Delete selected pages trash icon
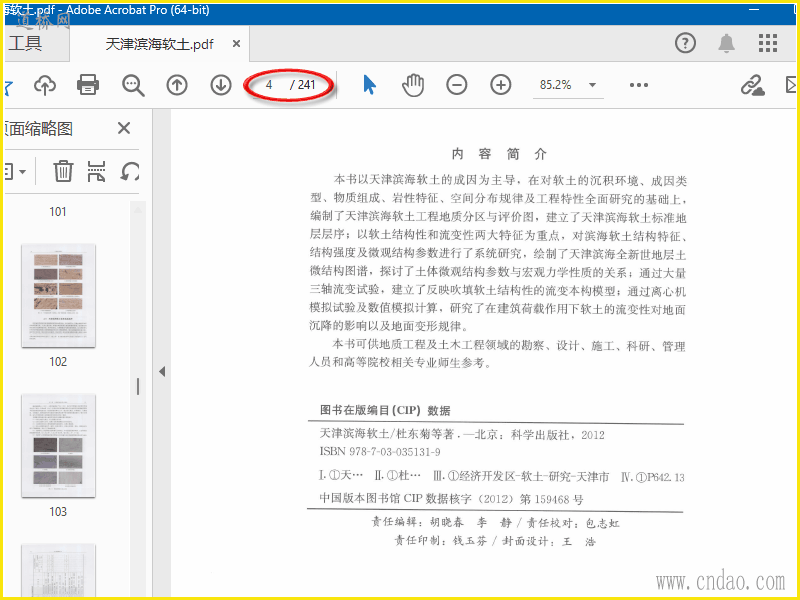 63,171
